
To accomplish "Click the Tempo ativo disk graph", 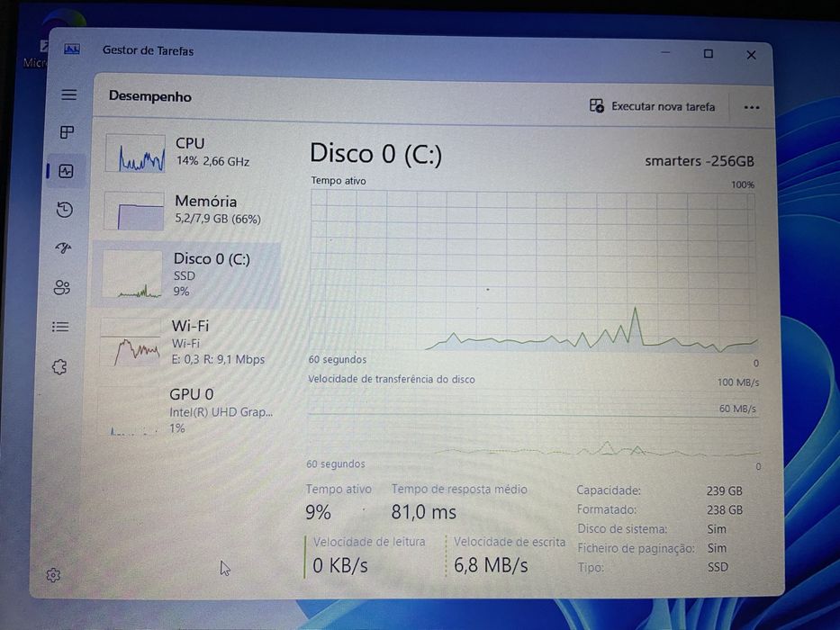I will (x=534, y=272).
